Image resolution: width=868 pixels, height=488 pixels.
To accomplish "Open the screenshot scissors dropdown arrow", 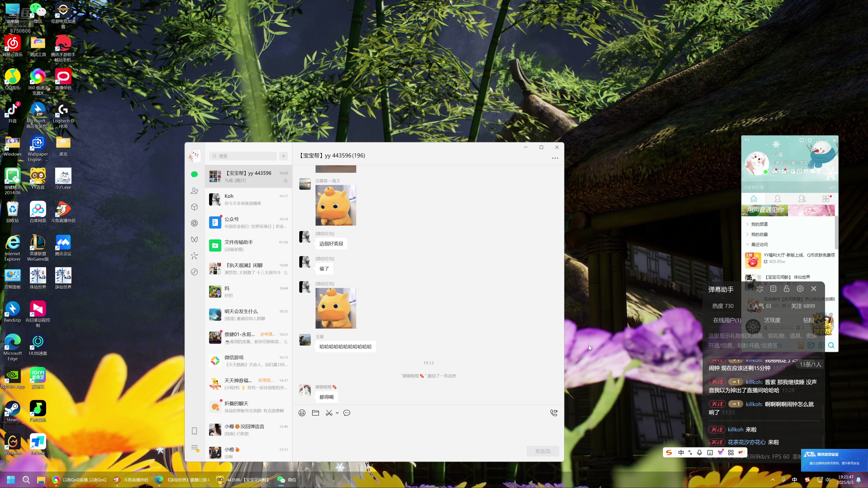I will pos(337,413).
